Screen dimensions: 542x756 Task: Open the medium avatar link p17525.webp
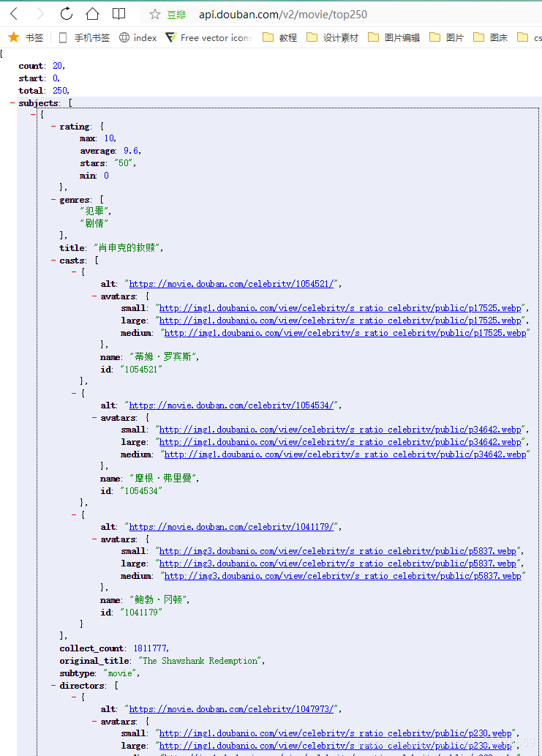tap(345, 333)
